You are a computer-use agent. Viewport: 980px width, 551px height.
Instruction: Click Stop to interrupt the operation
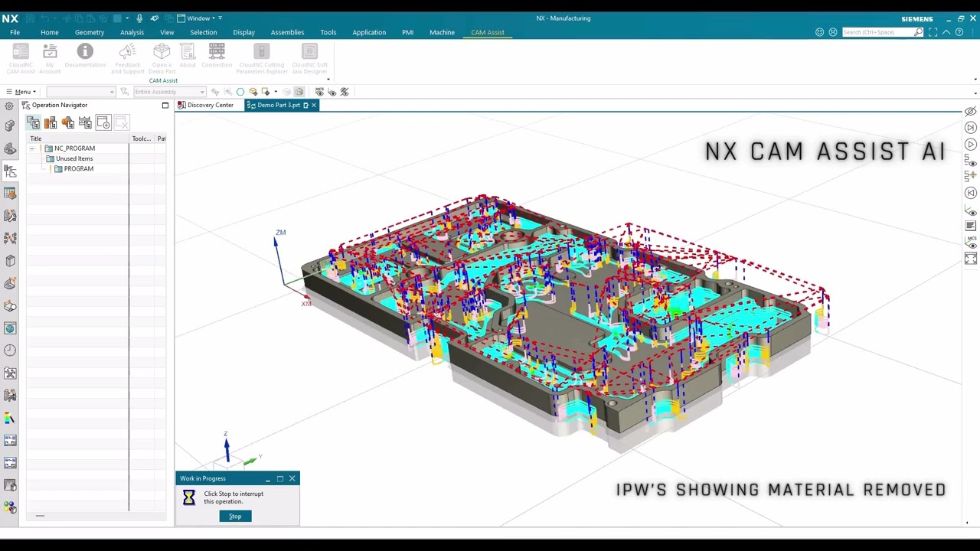click(x=235, y=516)
